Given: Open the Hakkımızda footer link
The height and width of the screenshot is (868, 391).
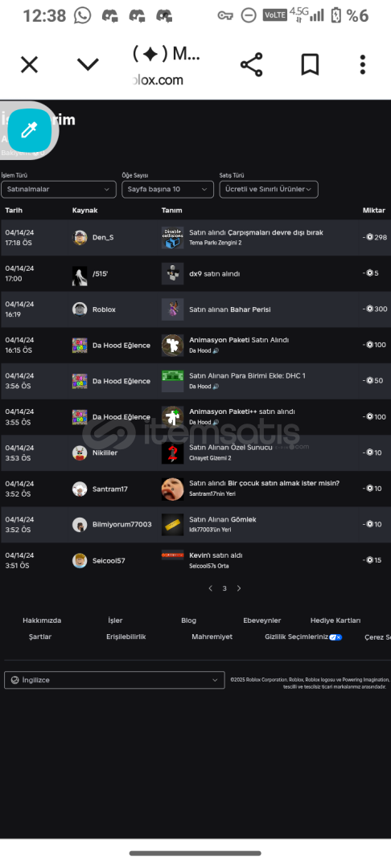Looking at the screenshot, I should pyautogui.click(x=42, y=620).
